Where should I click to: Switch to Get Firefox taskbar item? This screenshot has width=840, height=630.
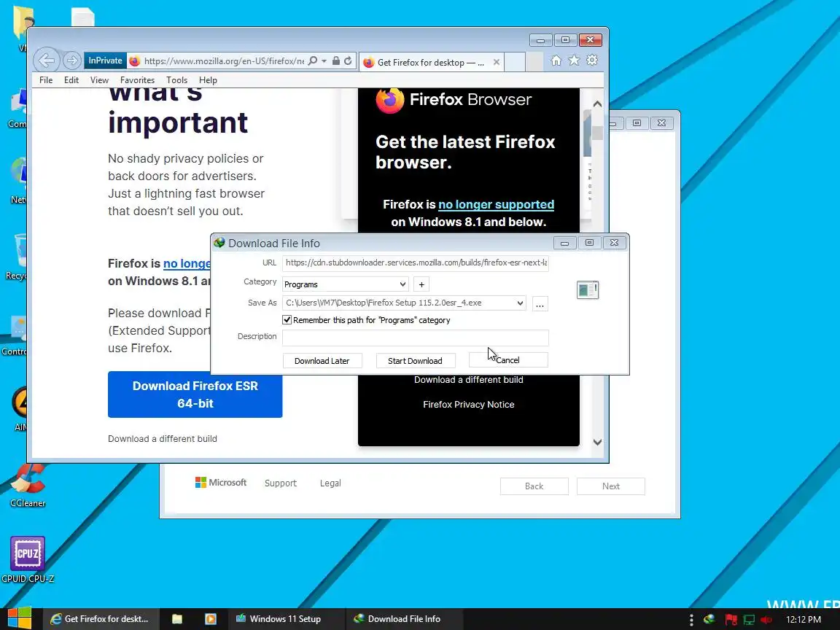tap(100, 619)
